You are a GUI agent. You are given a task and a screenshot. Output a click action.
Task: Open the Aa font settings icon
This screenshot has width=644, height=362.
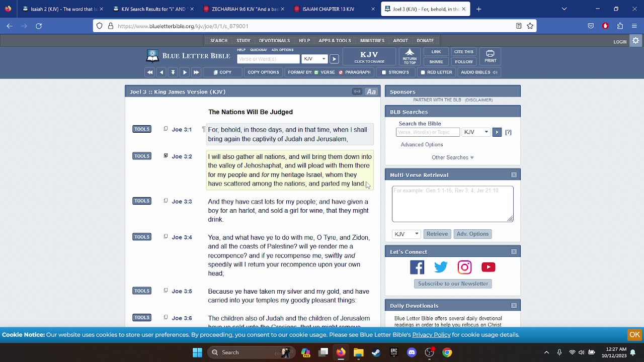pyautogui.click(x=371, y=92)
